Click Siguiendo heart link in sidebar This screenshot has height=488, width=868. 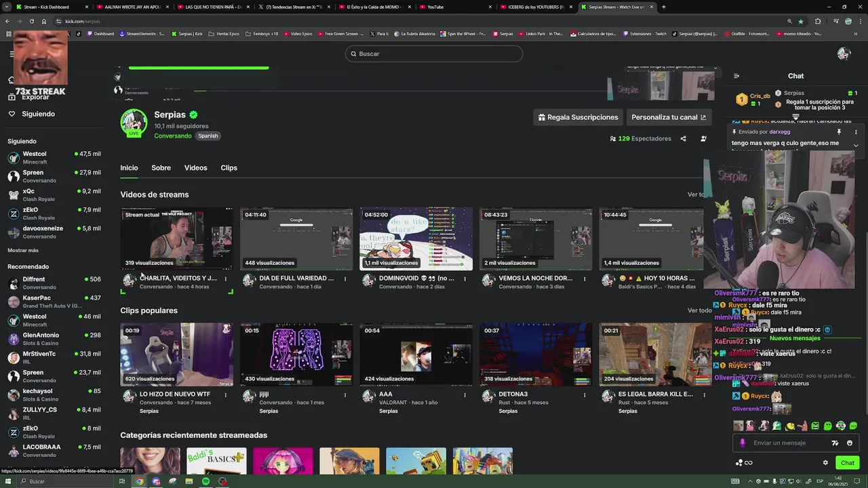tap(32, 114)
